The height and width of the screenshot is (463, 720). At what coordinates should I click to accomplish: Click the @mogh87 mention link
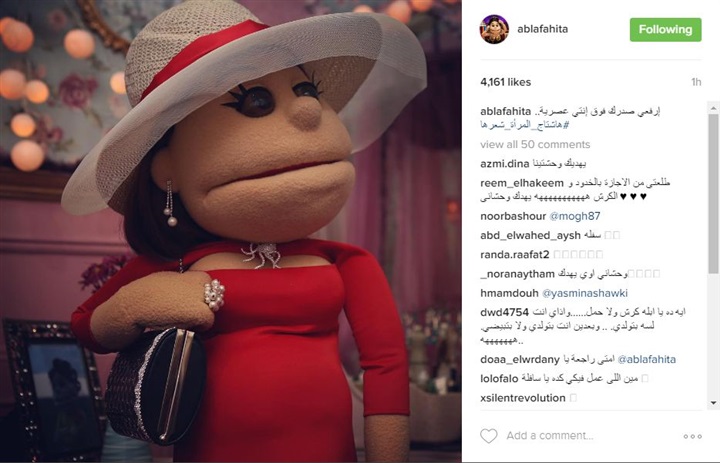(574, 216)
